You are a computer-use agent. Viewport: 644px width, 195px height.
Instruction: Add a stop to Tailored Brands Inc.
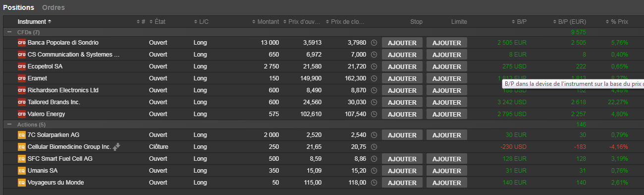[402, 102]
